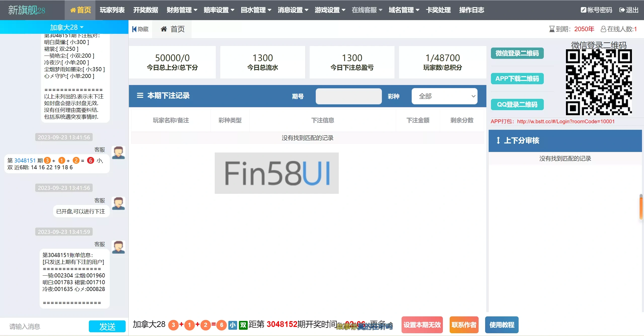Click the hourglass icon before 到期

(552, 29)
